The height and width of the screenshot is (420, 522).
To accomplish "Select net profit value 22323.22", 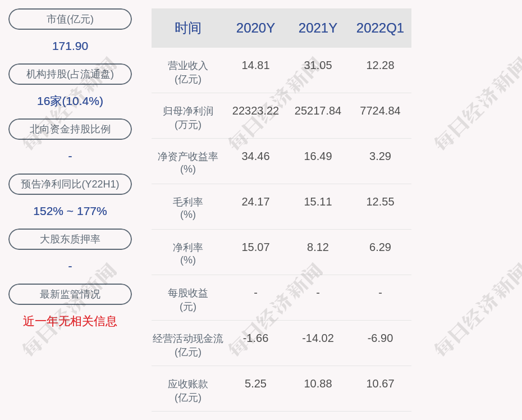I will coord(255,111).
